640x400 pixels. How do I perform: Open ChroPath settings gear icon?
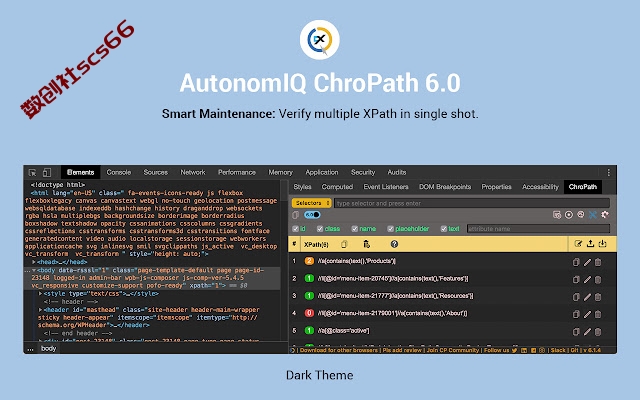[604, 215]
